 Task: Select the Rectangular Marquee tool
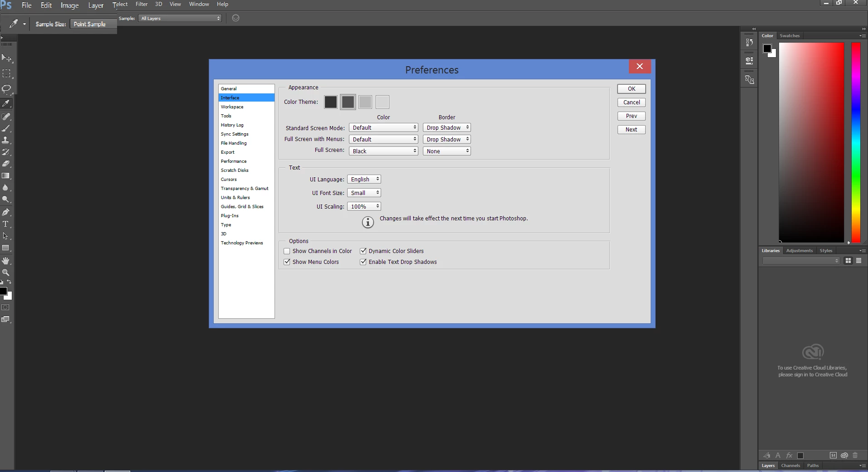[x=6, y=73]
